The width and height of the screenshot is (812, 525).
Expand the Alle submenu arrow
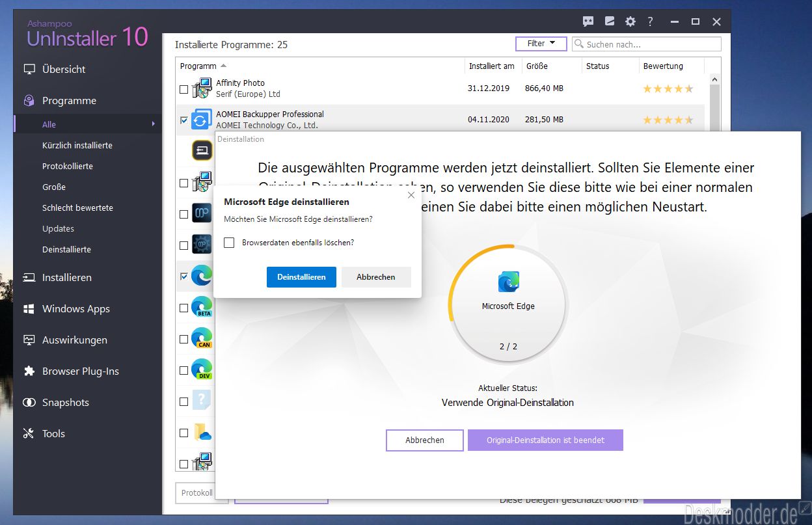(x=154, y=124)
